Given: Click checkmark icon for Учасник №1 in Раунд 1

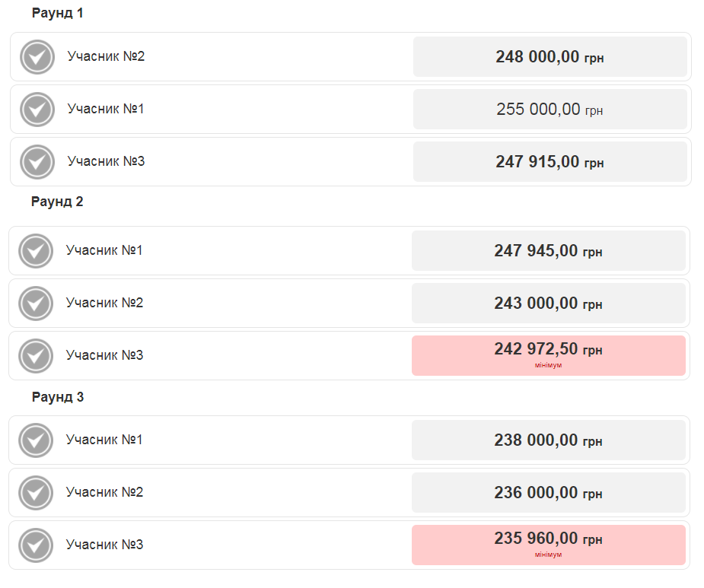Looking at the screenshot, I should click(x=37, y=110).
